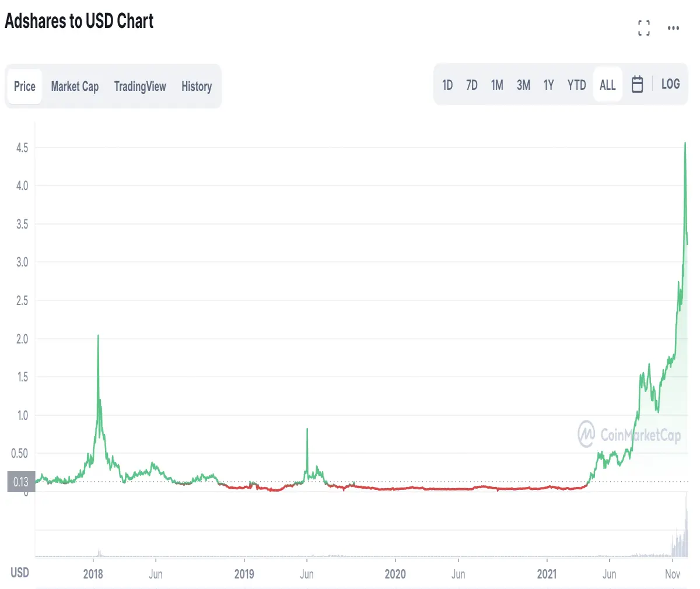Click the 2020 x-axis label
Image resolution: width=700 pixels, height=589 pixels.
click(x=395, y=574)
